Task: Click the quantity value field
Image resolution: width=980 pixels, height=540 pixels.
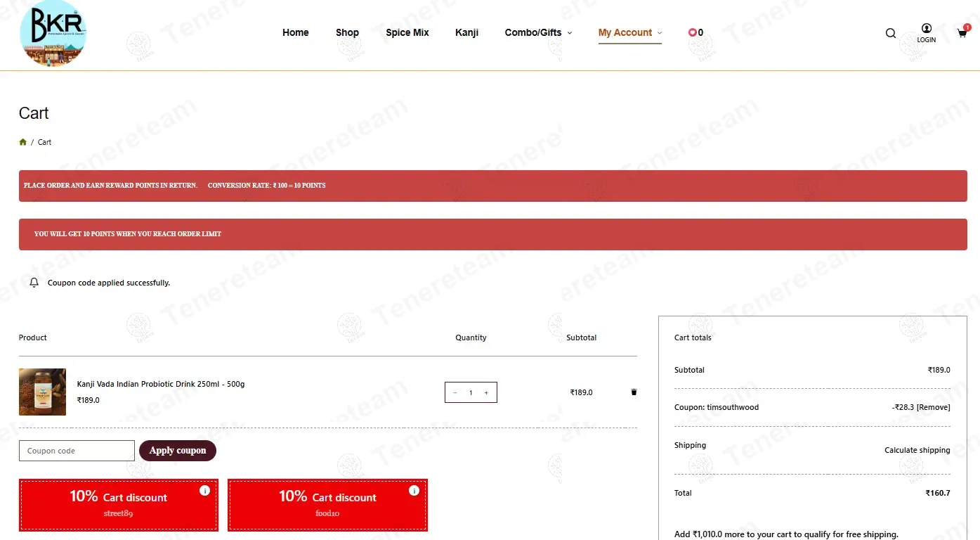Action: pos(471,393)
